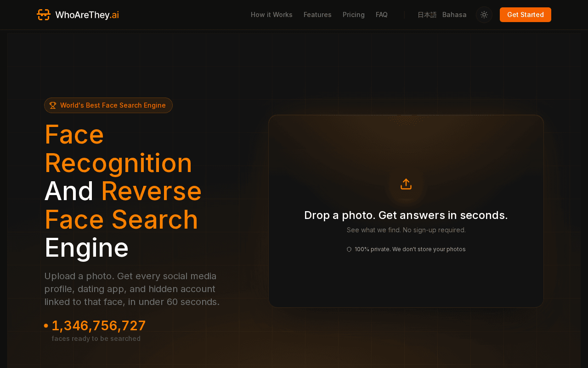This screenshot has width=588, height=368.
Task: Click the trophy icon in the badge
Action: pyautogui.click(x=53, y=105)
